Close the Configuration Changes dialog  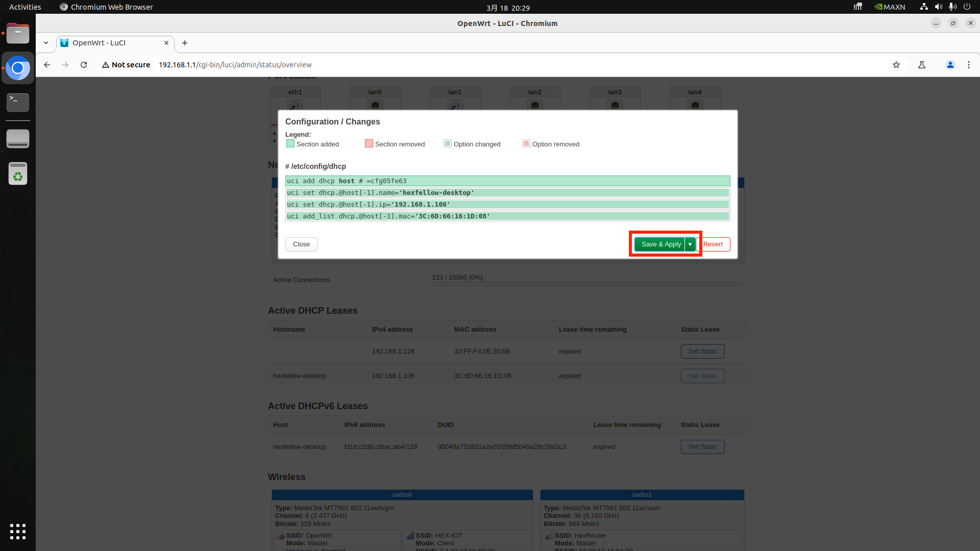pos(301,244)
